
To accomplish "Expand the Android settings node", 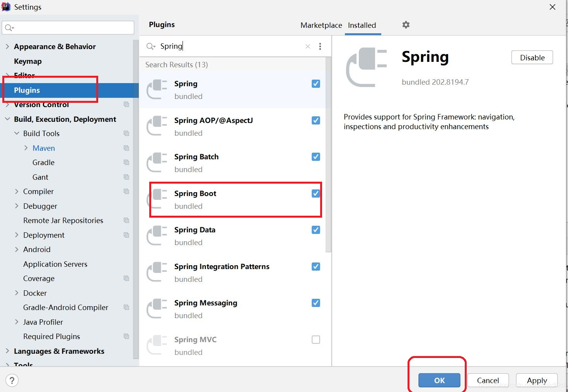I will click(x=17, y=249).
